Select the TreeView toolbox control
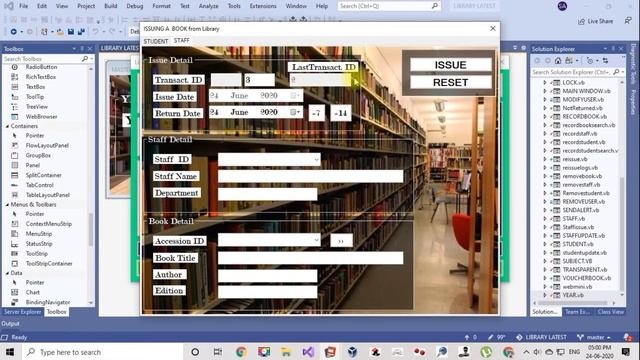640x360 pixels. pyautogui.click(x=36, y=107)
